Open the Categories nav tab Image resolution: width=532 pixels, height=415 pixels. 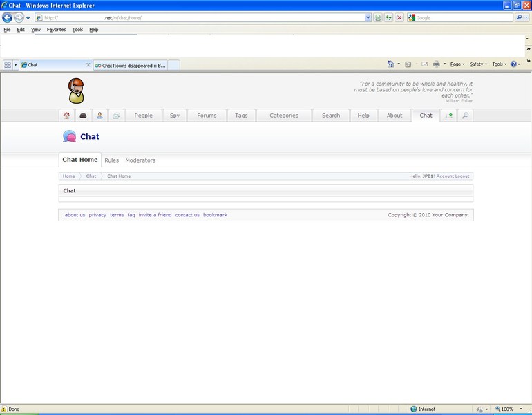pos(284,116)
